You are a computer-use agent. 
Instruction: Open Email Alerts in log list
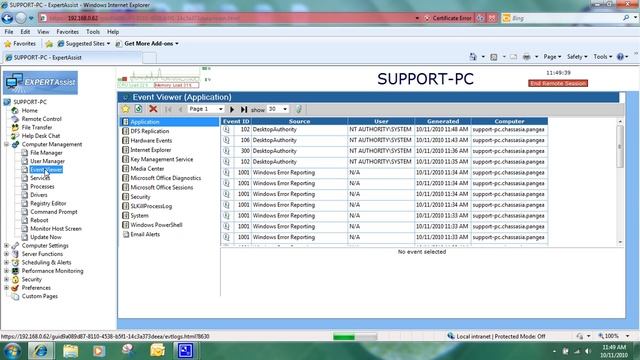pyautogui.click(x=145, y=234)
